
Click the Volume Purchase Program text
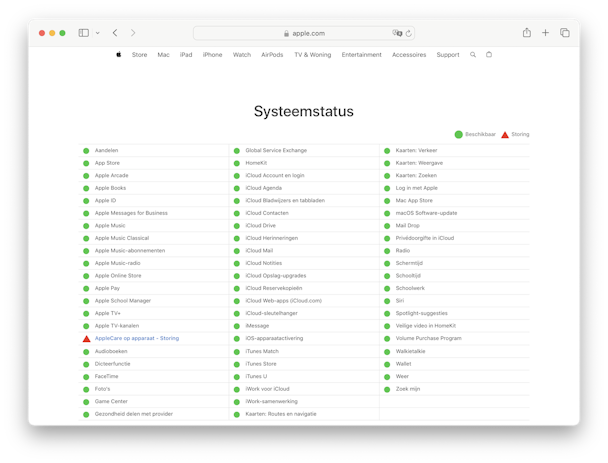coord(428,338)
